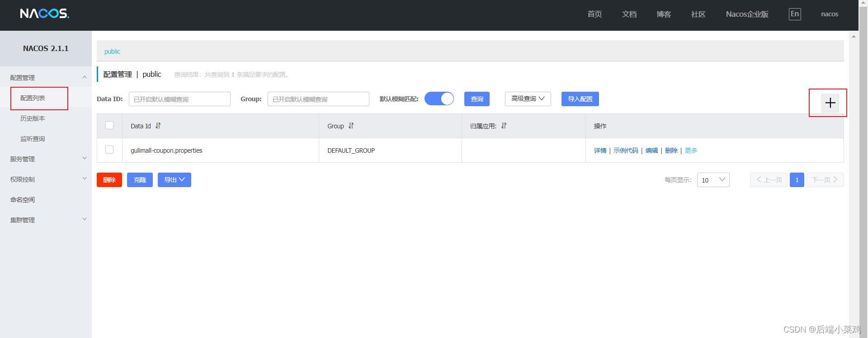This screenshot has width=868, height=338.
Task: Open 文档 in top navigation
Action: point(629,14)
